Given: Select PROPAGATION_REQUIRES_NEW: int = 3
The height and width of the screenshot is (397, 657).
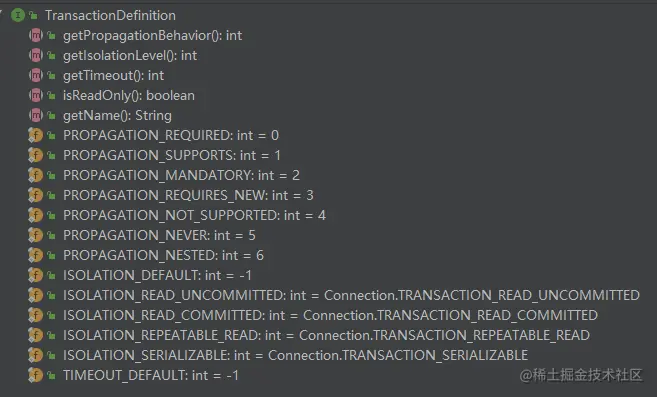Looking at the screenshot, I should (x=188, y=195).
